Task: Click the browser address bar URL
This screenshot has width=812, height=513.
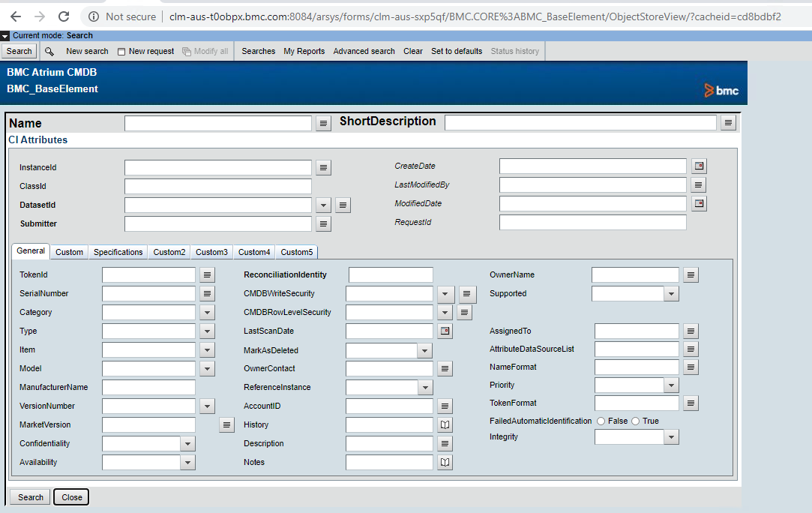Action: 475,16
